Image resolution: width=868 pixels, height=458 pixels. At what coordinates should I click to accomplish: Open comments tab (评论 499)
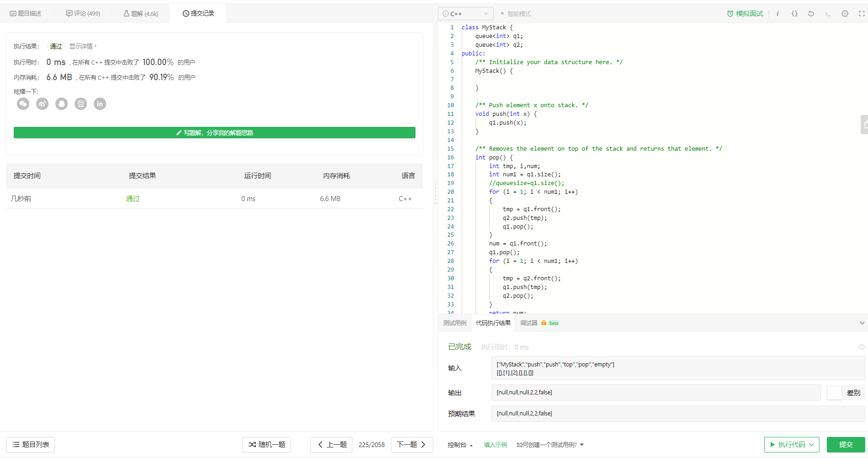pos(83,13)
